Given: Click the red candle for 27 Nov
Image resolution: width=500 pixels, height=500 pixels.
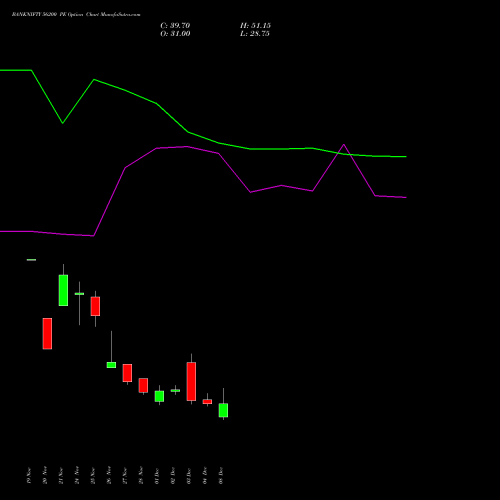Looking at the screenshot, I should [x=127, y=373].
